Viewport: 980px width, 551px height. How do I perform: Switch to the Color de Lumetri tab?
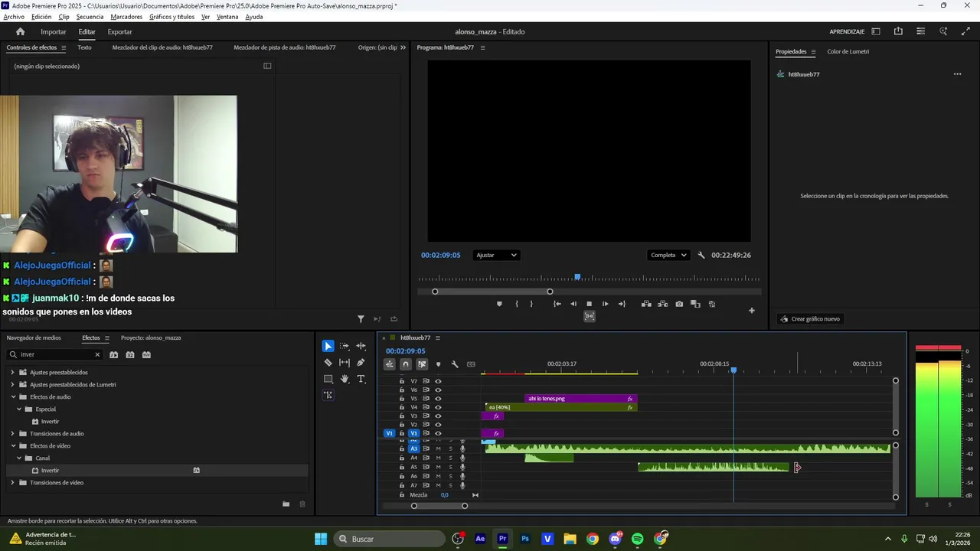pyautogui.click(x=848, y=52)
